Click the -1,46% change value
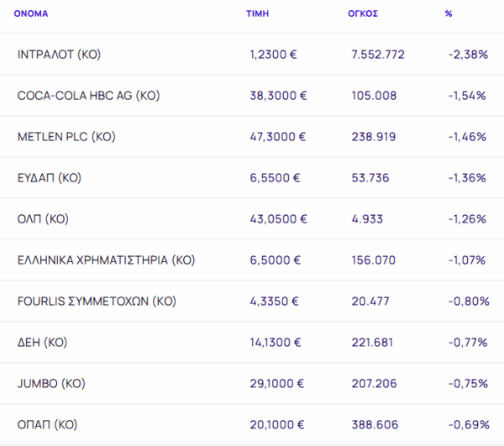This screenshot has width=504, height=446. tap(467, 137)
